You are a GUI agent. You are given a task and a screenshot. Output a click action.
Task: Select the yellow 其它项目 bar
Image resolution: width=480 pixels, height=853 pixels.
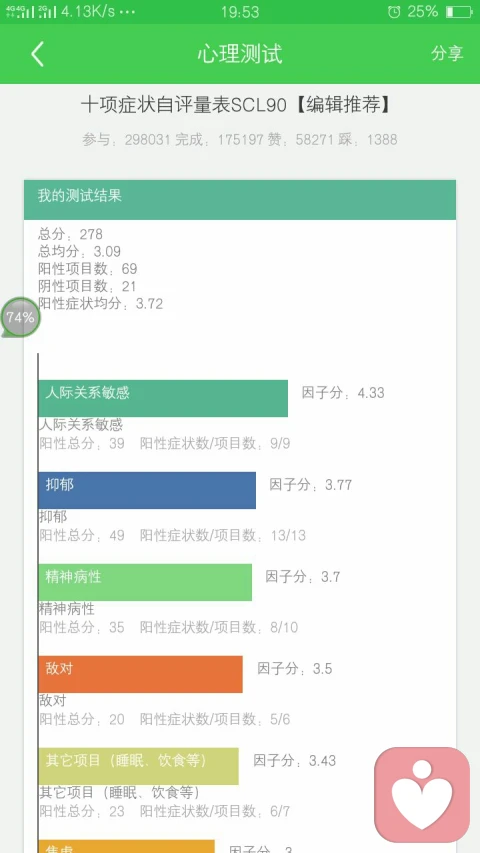(x=138, y=766)
